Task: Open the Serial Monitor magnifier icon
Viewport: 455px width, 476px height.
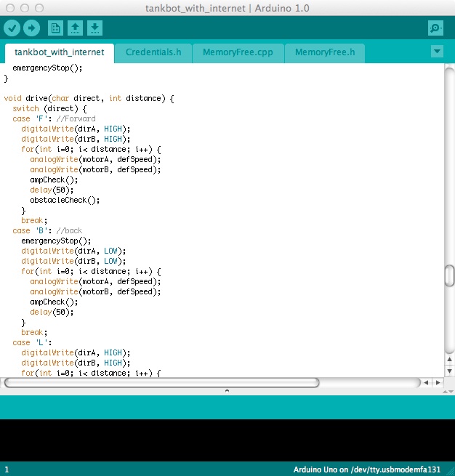Action: pyautogui.click(x=435, y=28)
